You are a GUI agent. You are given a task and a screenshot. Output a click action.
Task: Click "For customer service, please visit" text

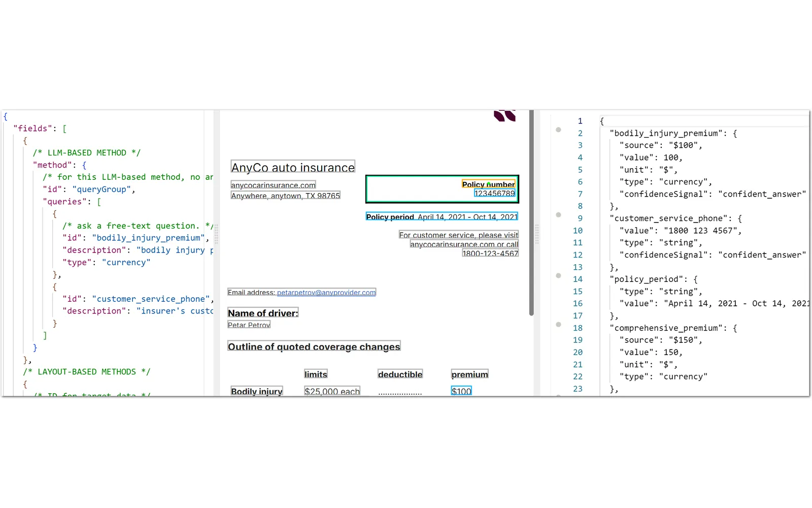(x=459, y=235)
